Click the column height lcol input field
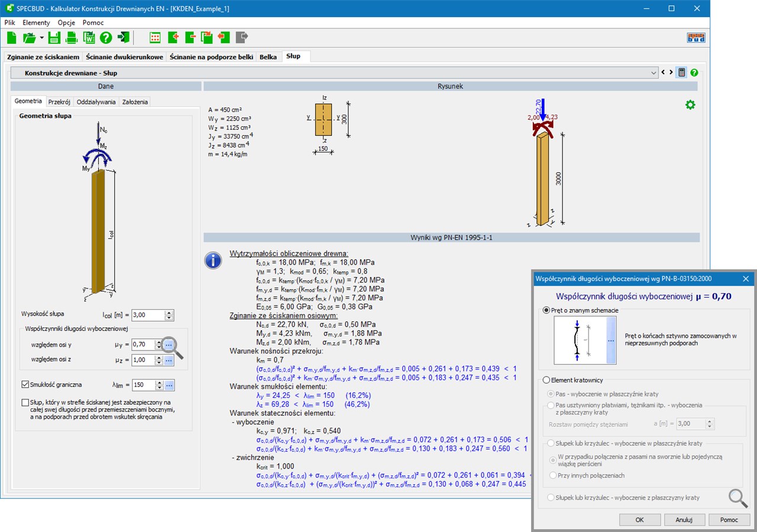 pyautogui.click(x=147, y=315)
